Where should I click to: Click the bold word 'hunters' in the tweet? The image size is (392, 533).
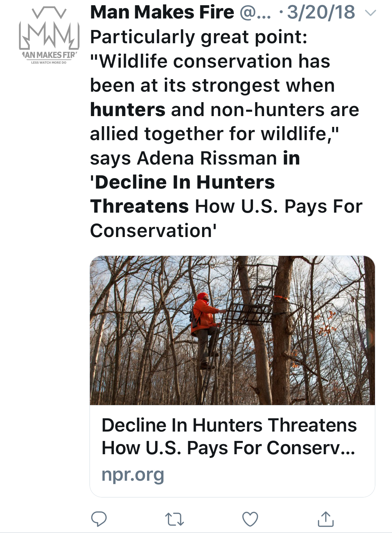pyautogui.click(x=128, y=110)
